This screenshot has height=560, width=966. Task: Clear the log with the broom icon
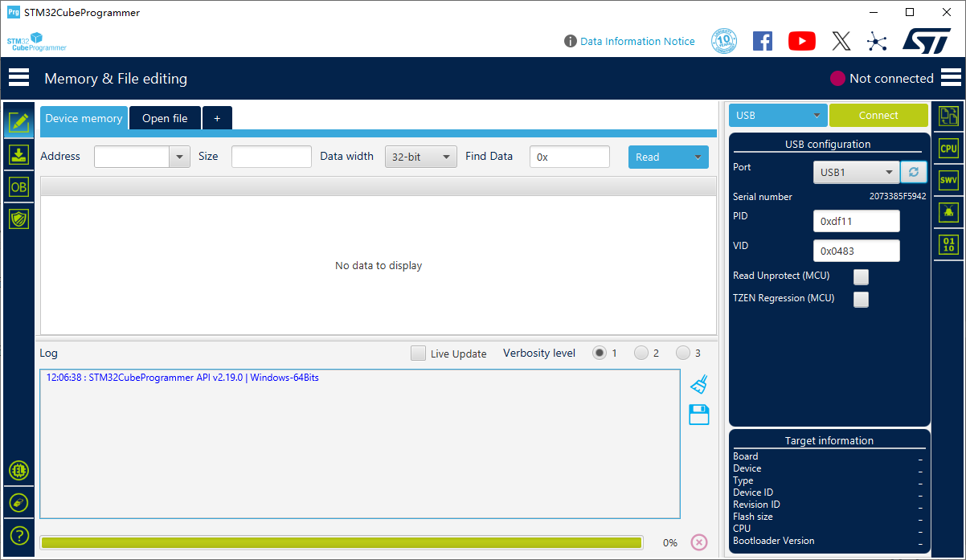(699, 384)
